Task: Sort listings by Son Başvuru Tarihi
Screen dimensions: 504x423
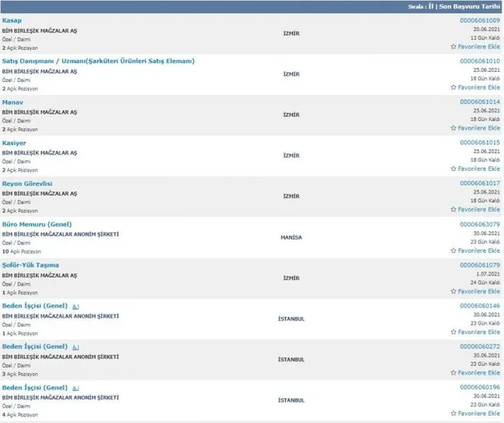Action: pyautogui.click(x=470, y=6)
